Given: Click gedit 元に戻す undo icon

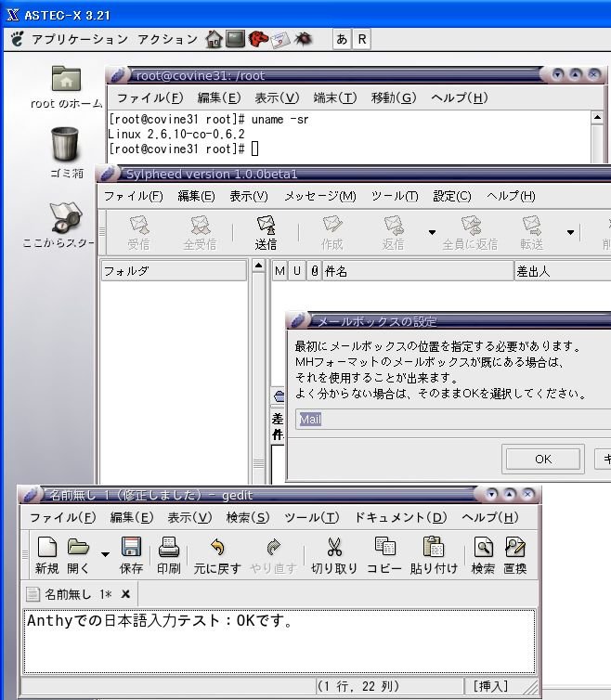Looking at the screenshot, I should pos(217,555).
